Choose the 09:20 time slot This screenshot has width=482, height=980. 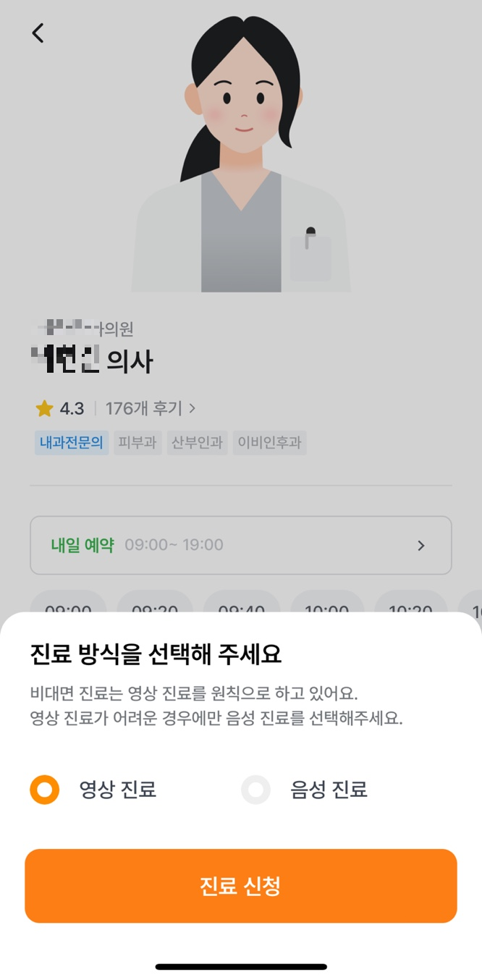tap(154, 608)
